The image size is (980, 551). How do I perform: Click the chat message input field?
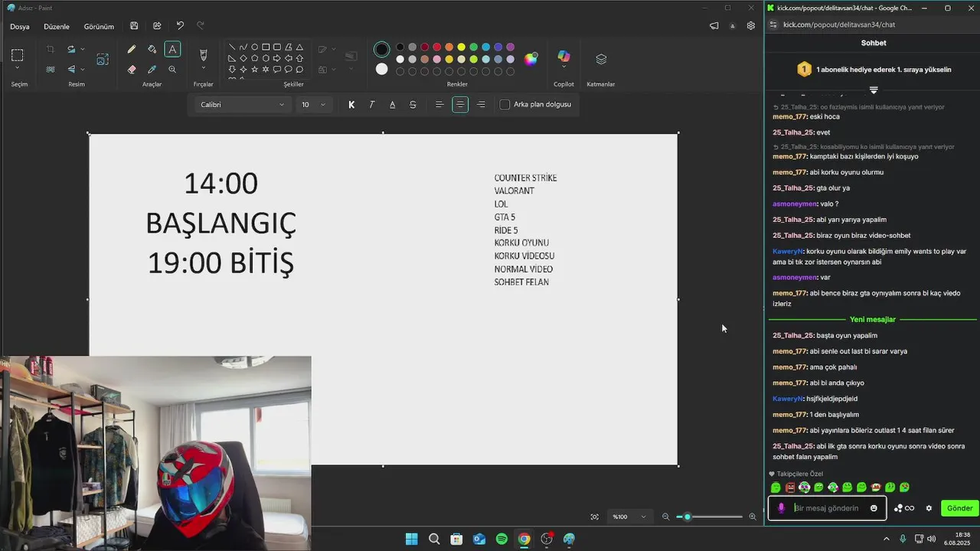827,508
